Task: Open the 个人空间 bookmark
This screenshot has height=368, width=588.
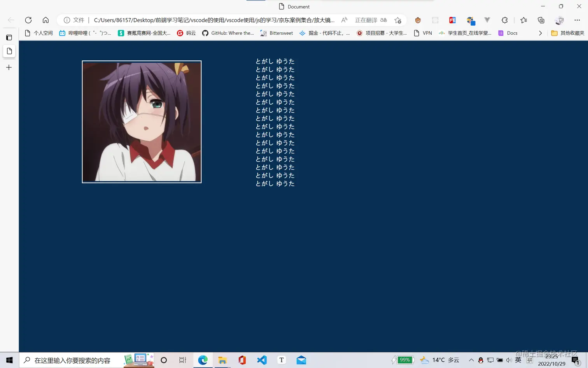Action: 39,33
